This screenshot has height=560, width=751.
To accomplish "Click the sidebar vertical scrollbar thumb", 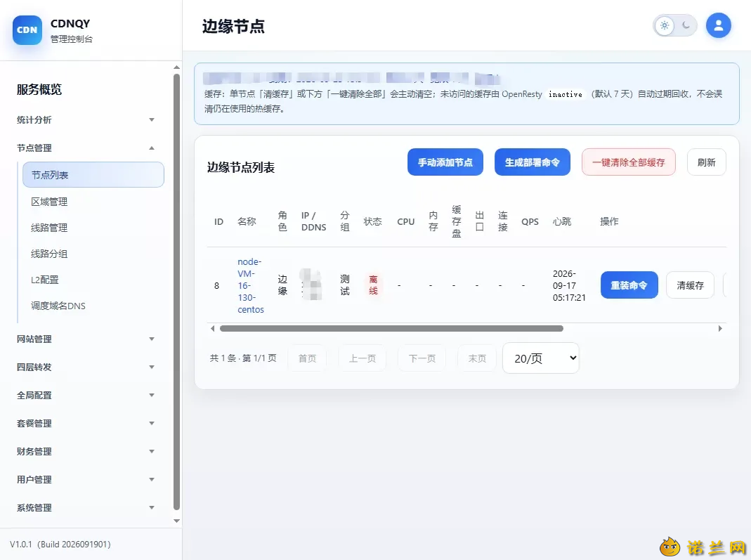I will (177, 292).
